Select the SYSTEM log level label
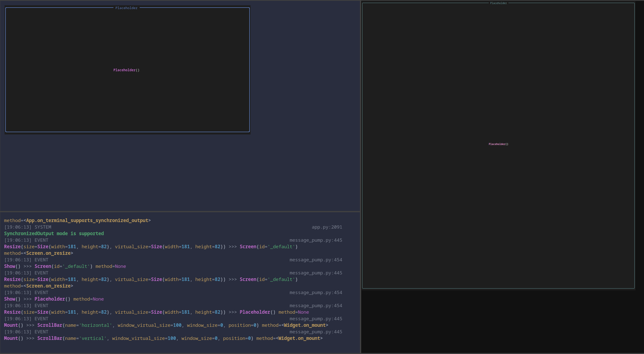Screen dimensions: 644x354 43,227
